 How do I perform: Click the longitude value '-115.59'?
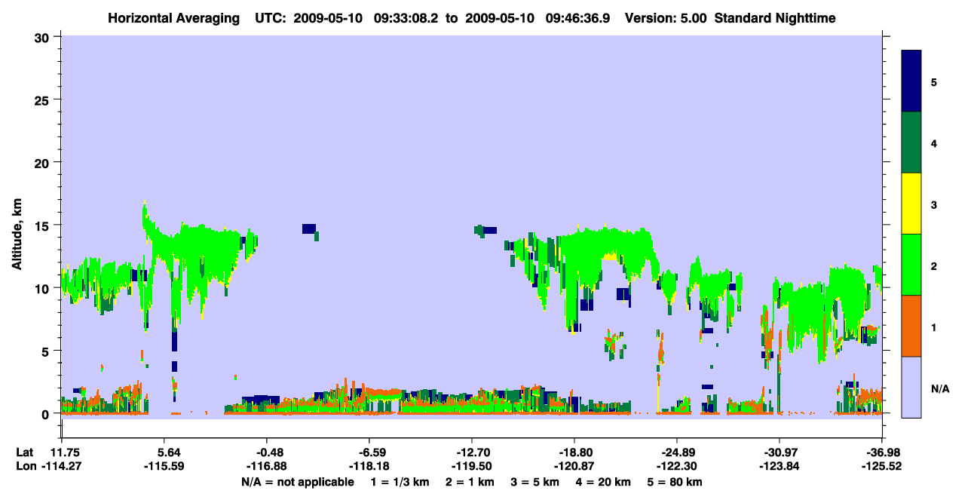point(164,466)
